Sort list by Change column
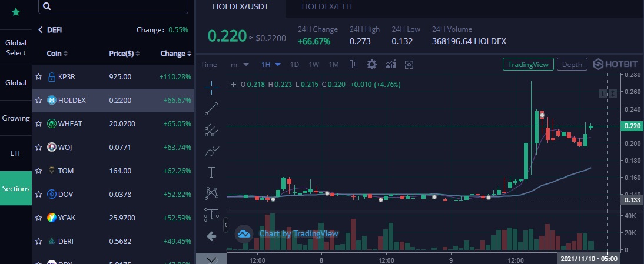The height and width of the screenshot is (264, 644). coord(176,54)
